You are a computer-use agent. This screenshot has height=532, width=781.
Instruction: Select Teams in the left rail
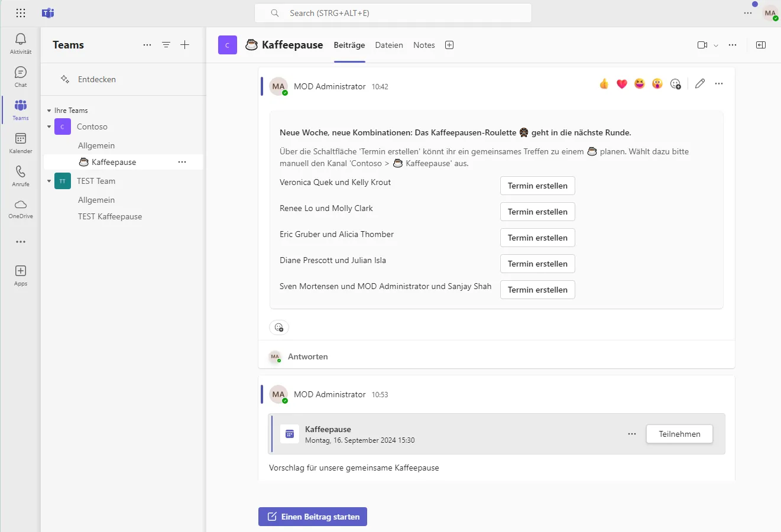point(21,110)
